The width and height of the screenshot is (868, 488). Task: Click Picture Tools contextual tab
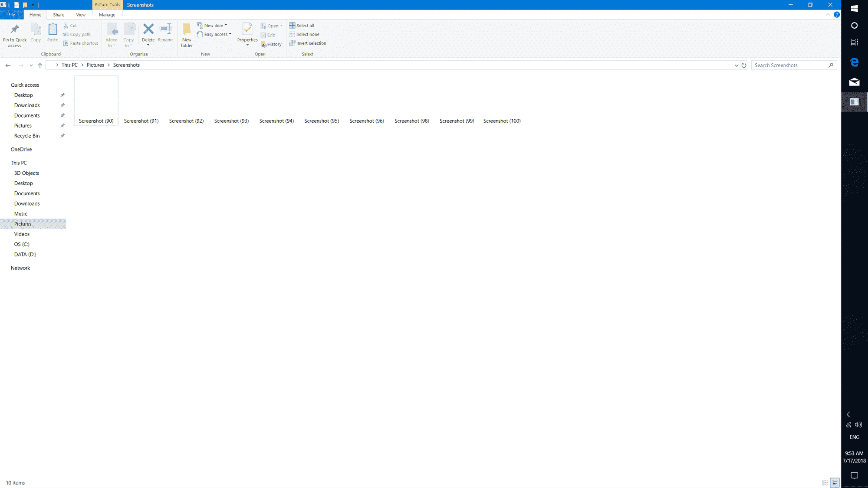click(107, 5)
